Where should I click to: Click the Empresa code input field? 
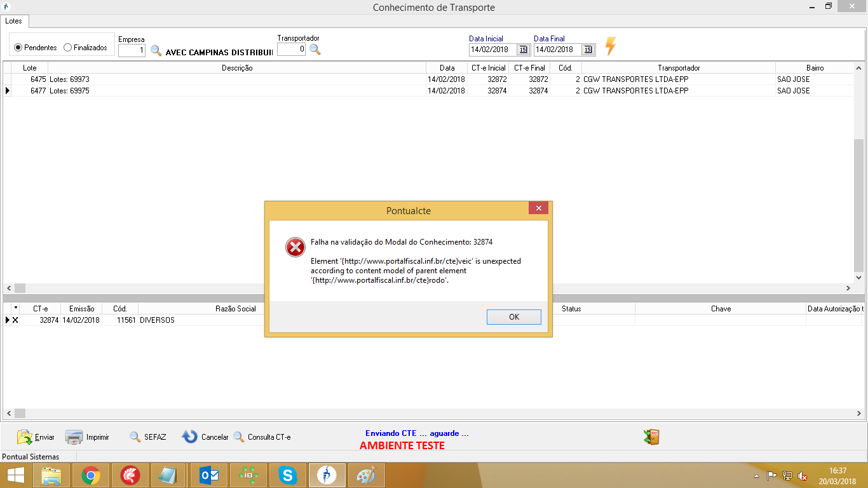click(132, 50)
